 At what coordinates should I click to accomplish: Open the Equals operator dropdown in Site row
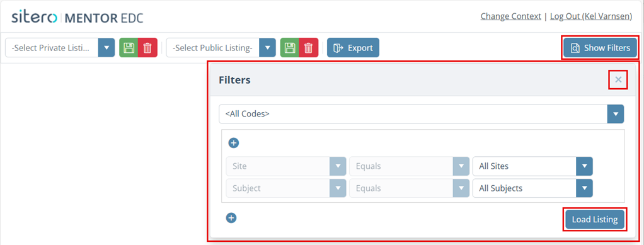[x=410, y=166]
